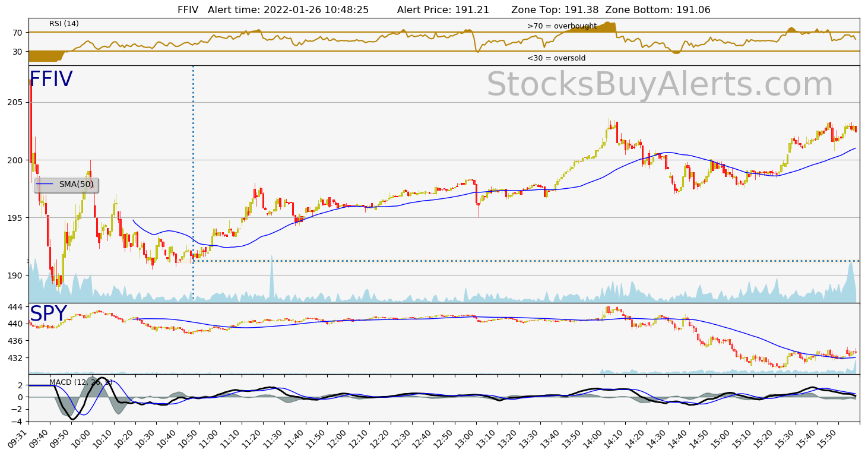Click the 200 price axis tick
Screen dimensions: 868x456
point(15,160)
